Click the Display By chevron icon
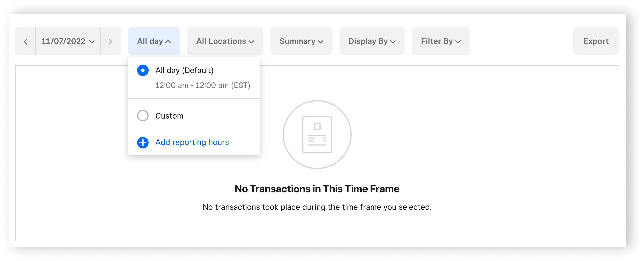Screen dimensions: 644x261 coord(393,41)
